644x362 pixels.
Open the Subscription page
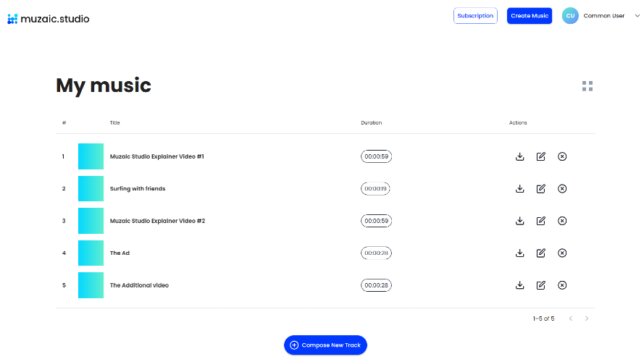pyautogui.click(x=475, y=16)
